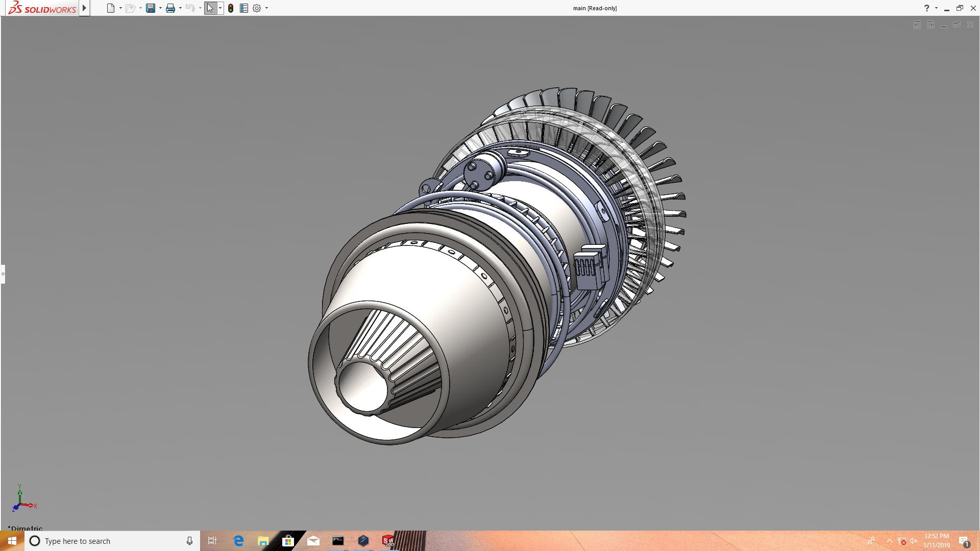Collapse viewport panel left arrow icon
The width and height of the screenshot is (980, 551).
[x=917, y=24]
